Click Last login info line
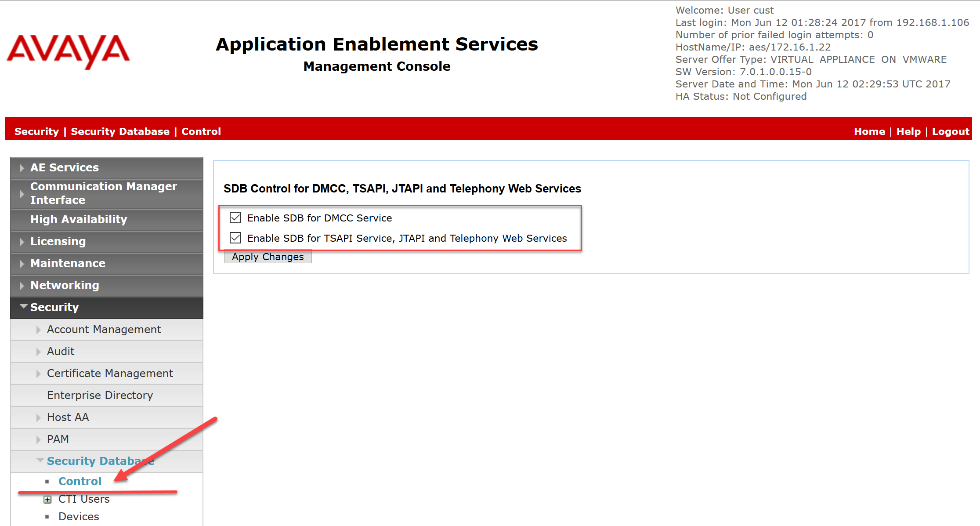This screenshot has width=980, height=526. [822, 22]
